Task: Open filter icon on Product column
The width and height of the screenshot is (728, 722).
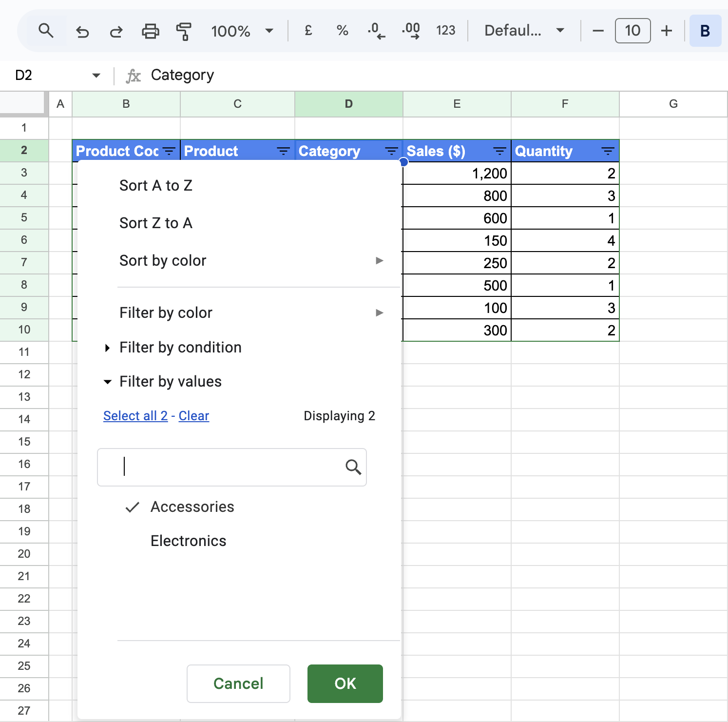Action: [x=283, y=151]
